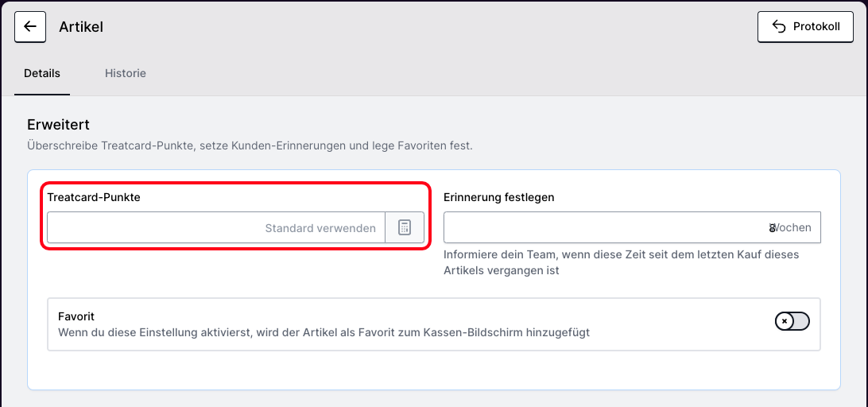Click the Artikel page title
Image resolution: width=868 pixels, height=407 pixels.
(81, 27)
